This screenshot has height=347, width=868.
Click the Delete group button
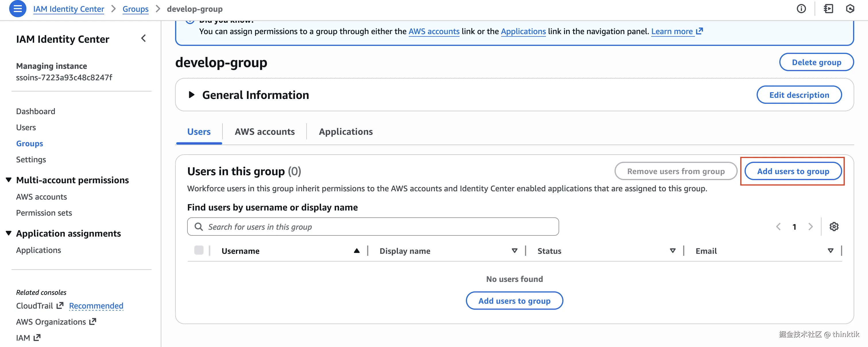(x=816, y=62)
